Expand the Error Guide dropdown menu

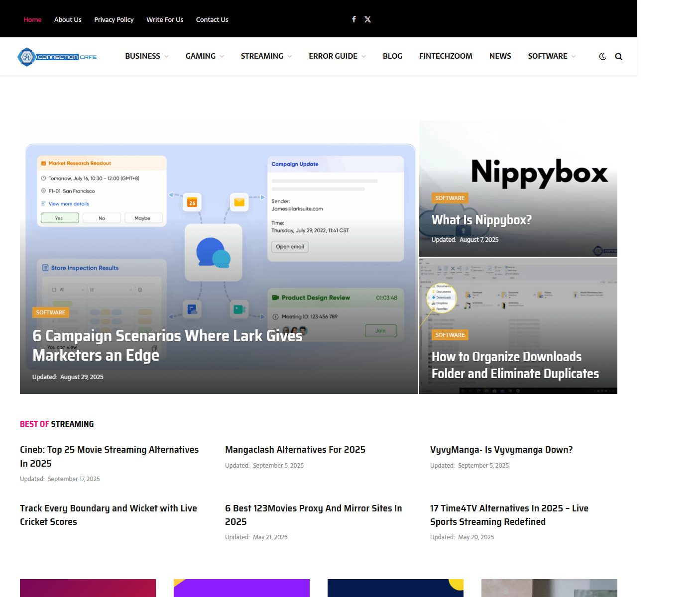tap(337, 56)
